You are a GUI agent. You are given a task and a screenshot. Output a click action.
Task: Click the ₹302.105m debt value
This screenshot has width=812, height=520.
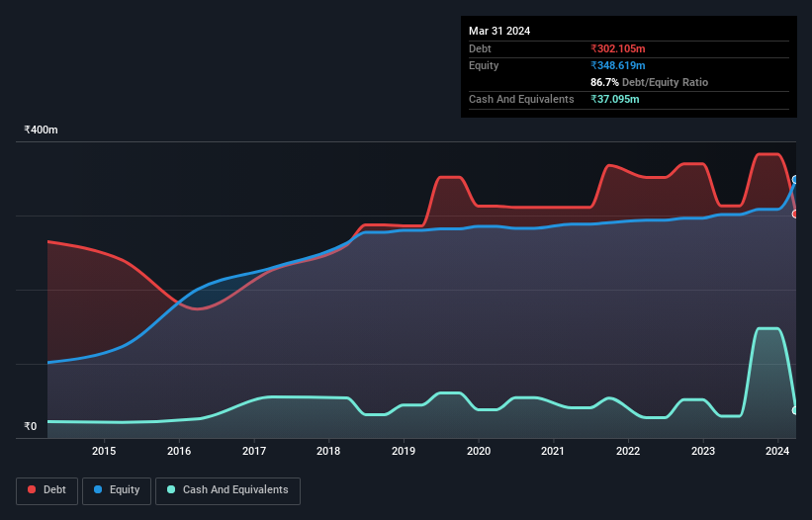(618, 48)
